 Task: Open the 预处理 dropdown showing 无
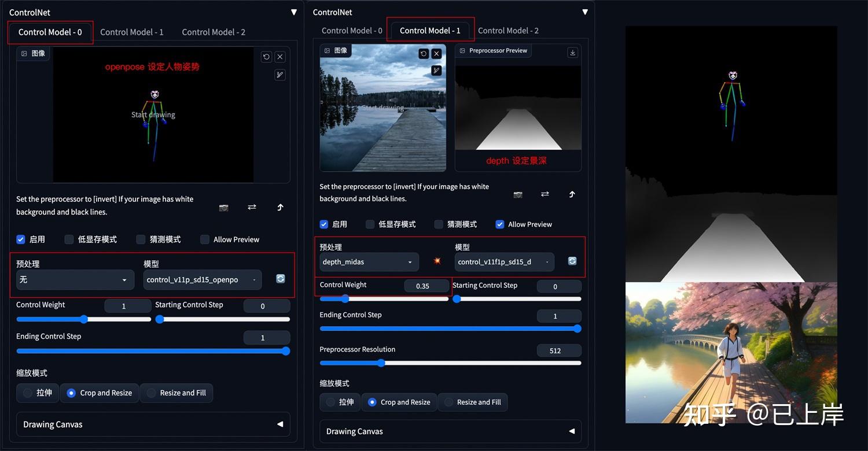pyautogui.click(x=73, y=279)
